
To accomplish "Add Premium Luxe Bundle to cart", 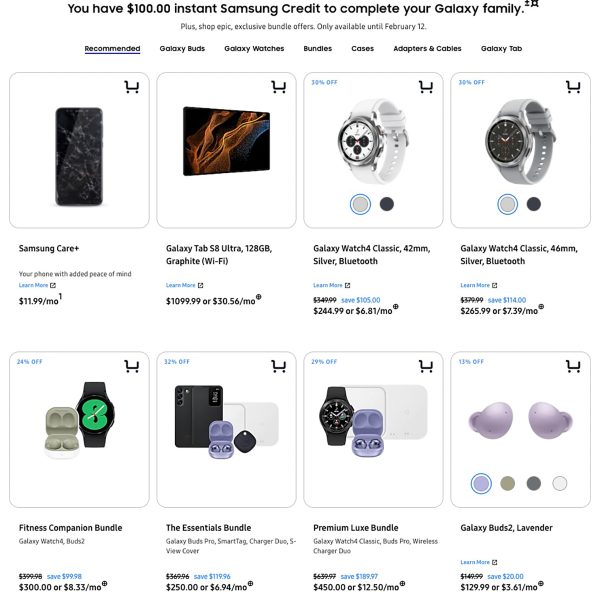I will pos(426,367).
